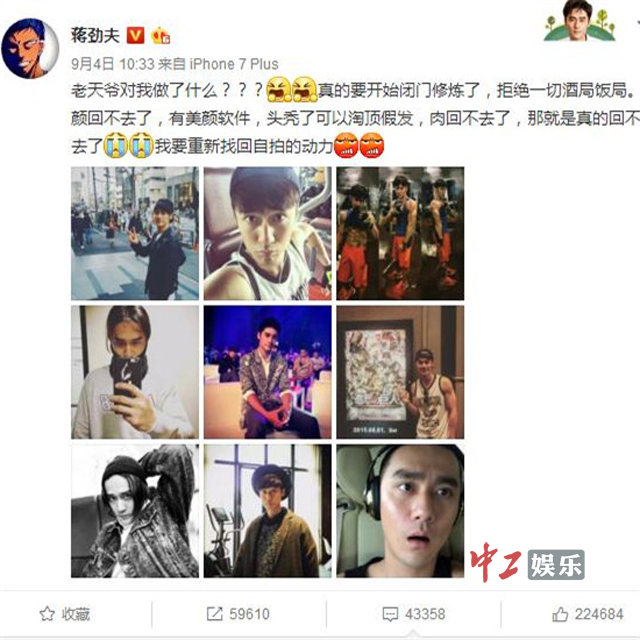Open the cartoon profile avatar
Viewport: 640px width, 640px height.
[31, 48]
